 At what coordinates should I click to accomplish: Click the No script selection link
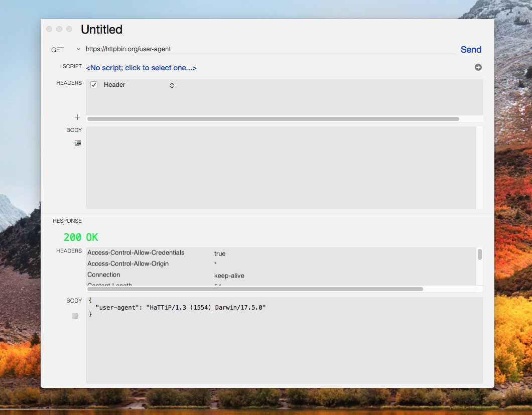(x=141, y=68)
